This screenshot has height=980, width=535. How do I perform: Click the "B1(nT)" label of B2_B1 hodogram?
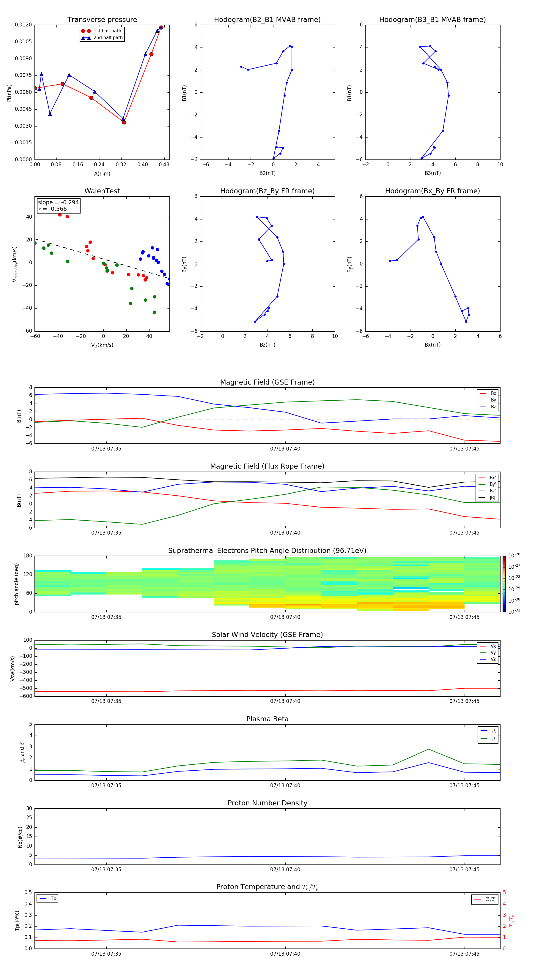coord(184,93)
